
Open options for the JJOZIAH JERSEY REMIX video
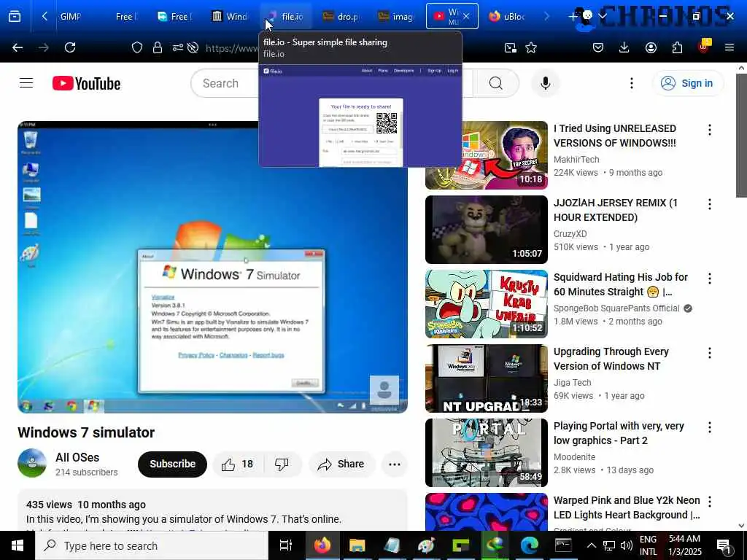pyautogui.click(x=710, y=204)
